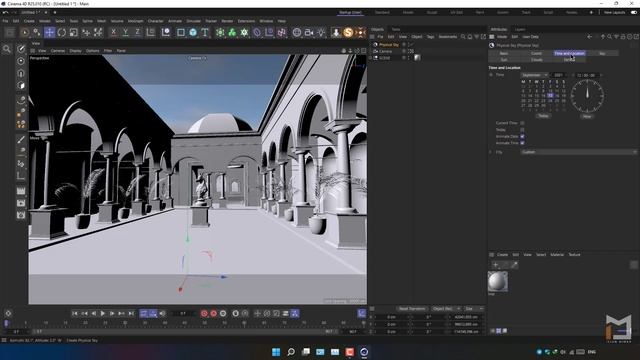The width and height of the screenshot is (640, 360).
Task: Select the Scale tool
Action: (x=73, y=32)
